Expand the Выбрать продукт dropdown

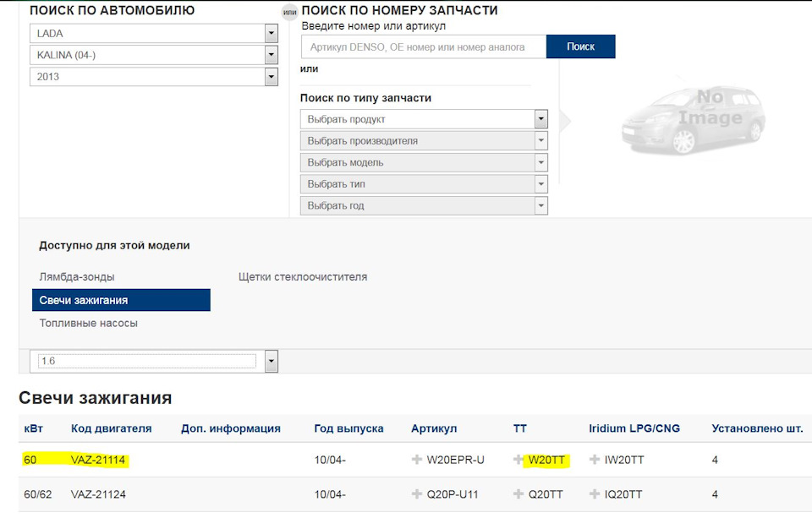[540, 119]
